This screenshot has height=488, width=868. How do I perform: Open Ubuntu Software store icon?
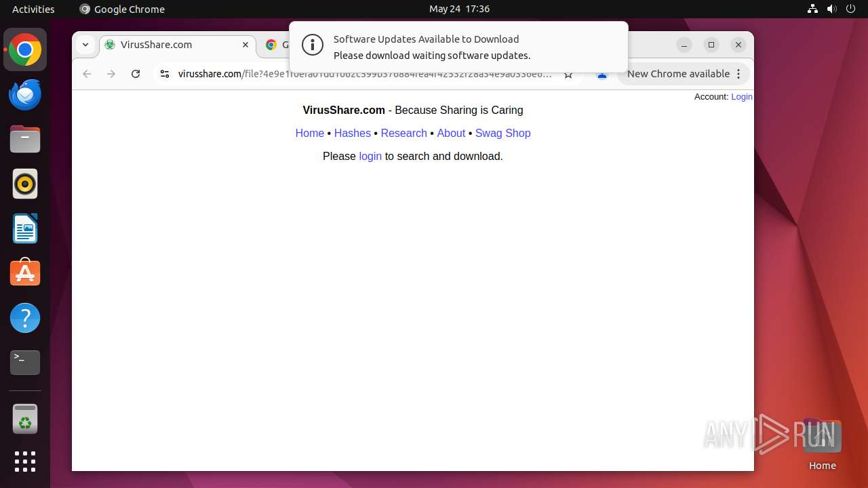click(x=25, y=273)
